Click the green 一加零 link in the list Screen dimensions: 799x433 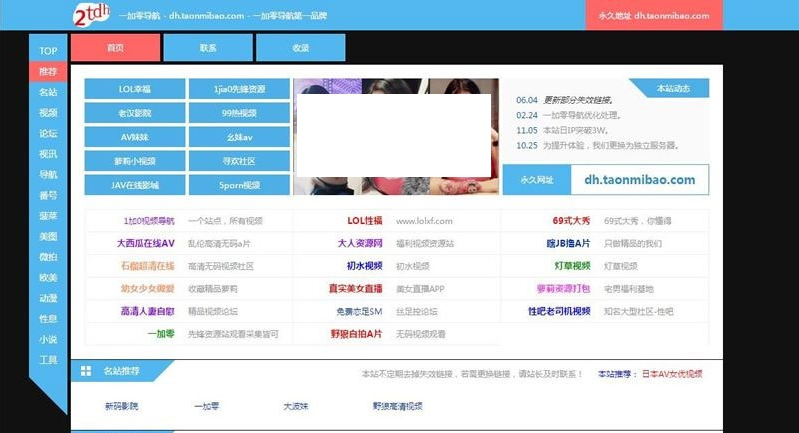click(x=161, y=334)
